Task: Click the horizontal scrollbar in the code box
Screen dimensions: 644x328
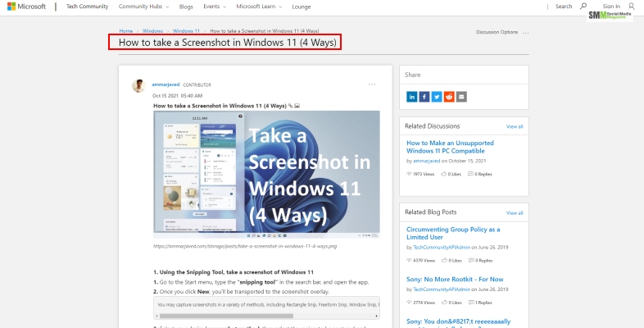Action: pos(226,316)
